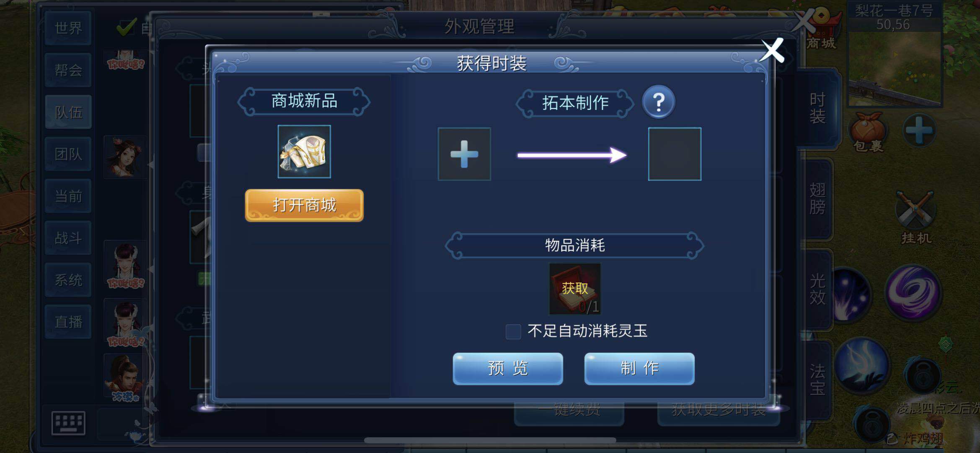Click the empty result slot

pos(675,154)
